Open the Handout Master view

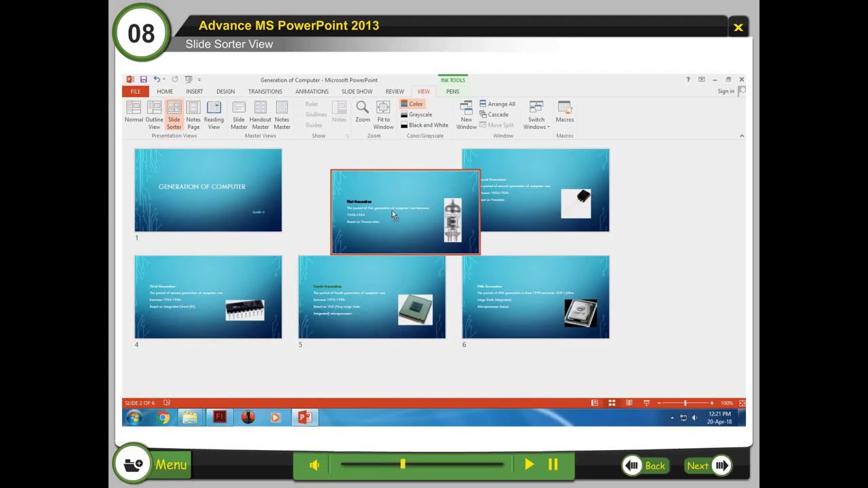260,115
